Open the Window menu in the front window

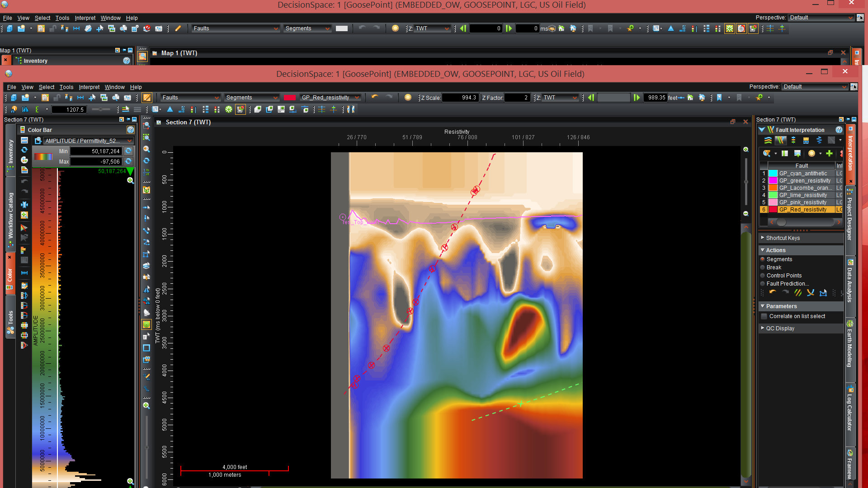114,87
